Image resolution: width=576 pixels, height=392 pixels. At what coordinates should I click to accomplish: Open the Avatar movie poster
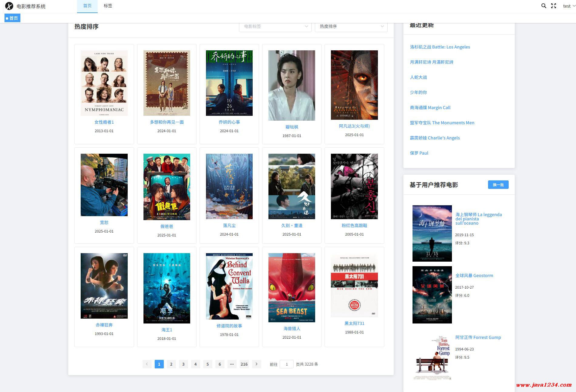pyautogui.click(x=354, y=85)
